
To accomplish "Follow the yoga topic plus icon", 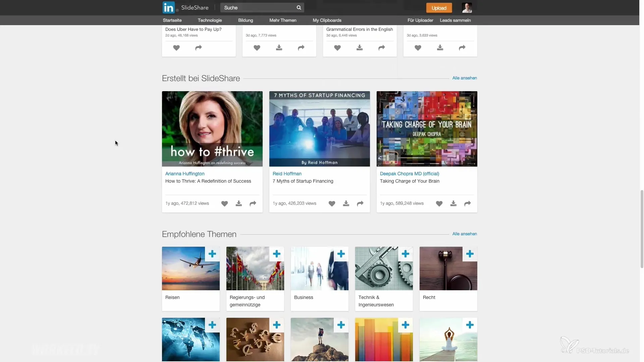I will [470, 325].
